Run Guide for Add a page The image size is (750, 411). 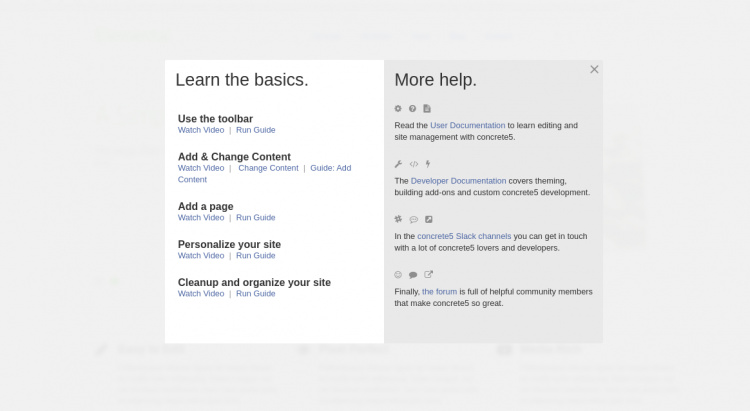(256, 217)
